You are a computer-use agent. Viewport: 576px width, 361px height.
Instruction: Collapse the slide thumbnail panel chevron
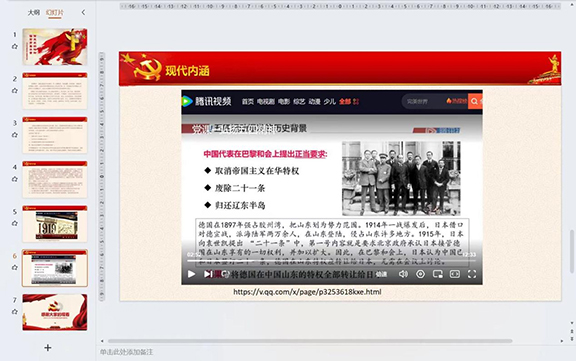(x=83, y=12)
